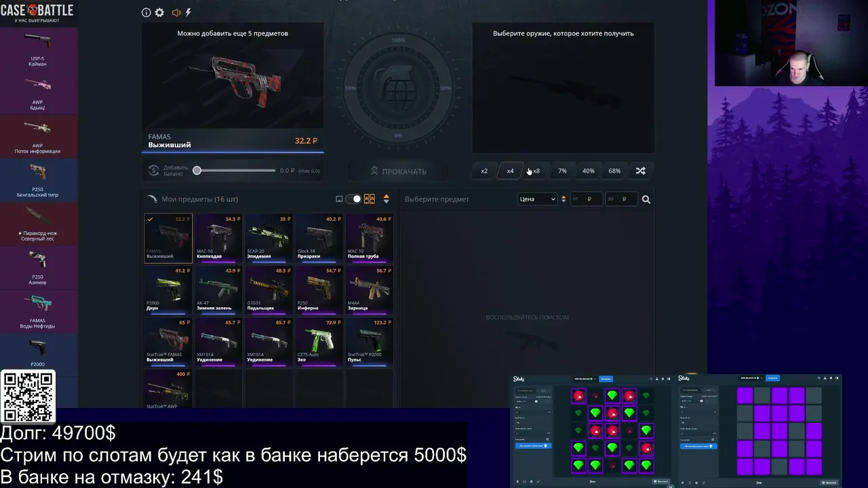Click the add balance coin icon
The width and height of the screenshot is (868, 488).
153,171
